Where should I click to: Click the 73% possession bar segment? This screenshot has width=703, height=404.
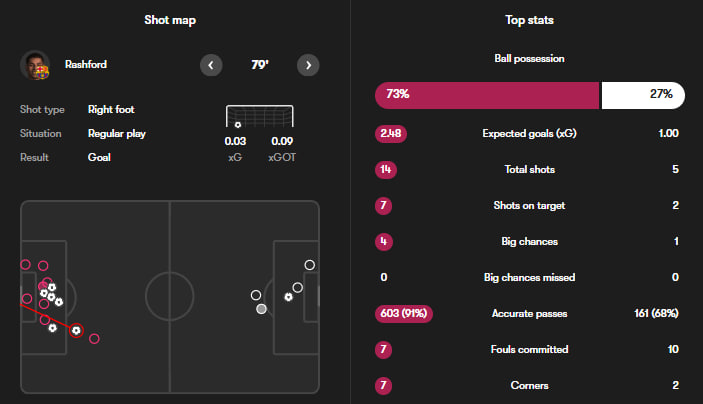[487, 95]
